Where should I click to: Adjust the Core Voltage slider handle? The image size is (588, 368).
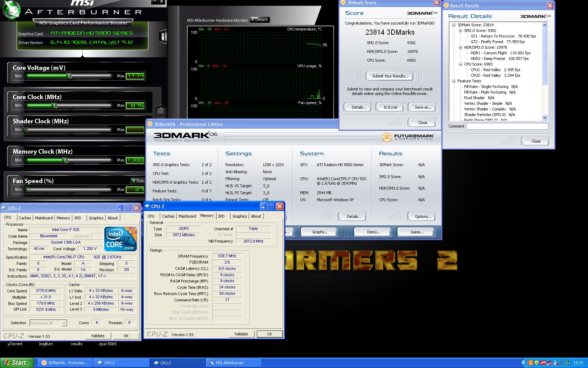(69, 76)
